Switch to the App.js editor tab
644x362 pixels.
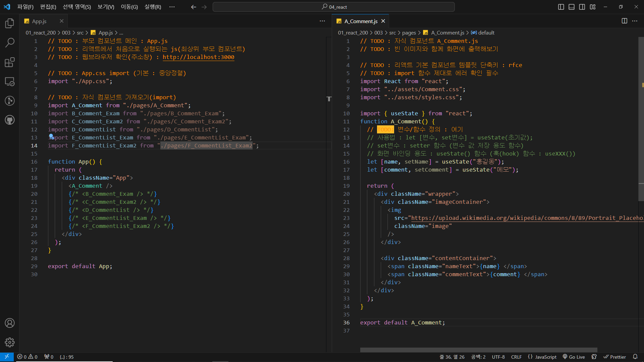point(39,21)
